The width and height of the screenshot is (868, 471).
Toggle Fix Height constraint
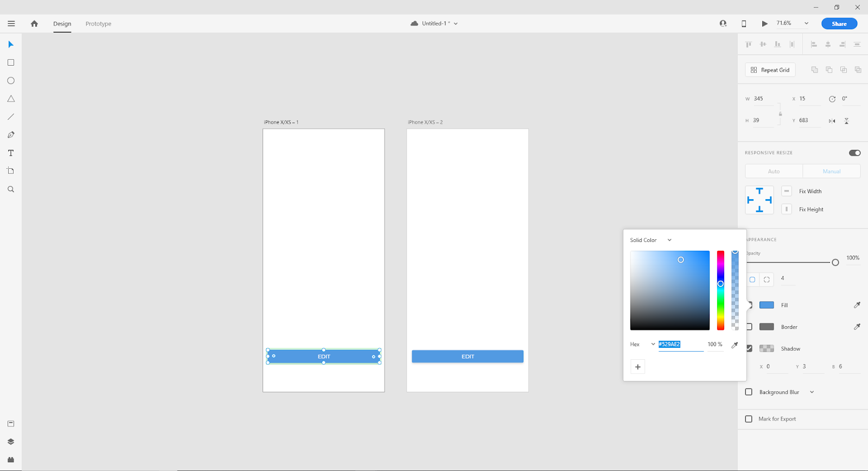(787, 209)
